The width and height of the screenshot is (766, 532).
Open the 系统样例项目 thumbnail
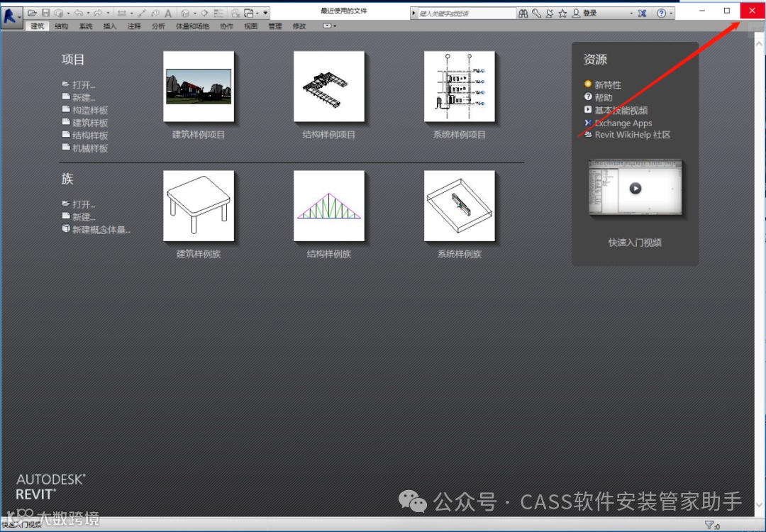click(x=459, y=87)
